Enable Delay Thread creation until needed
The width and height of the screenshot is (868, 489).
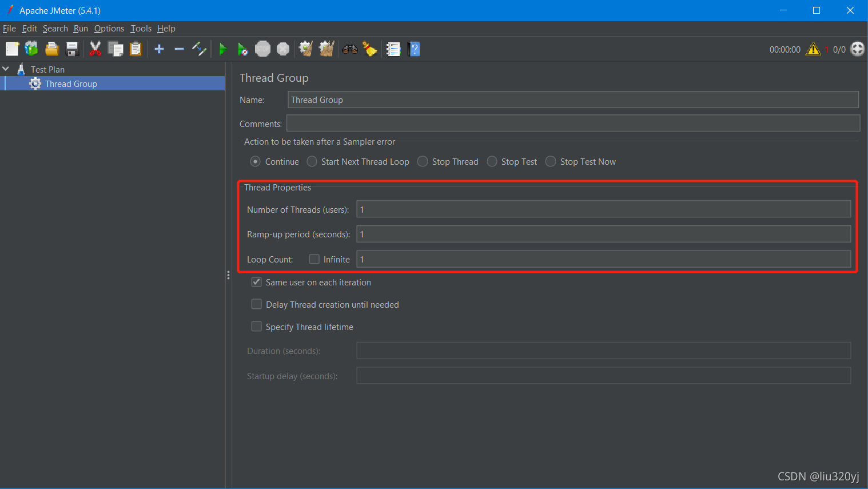pyautogui.click(x=257, y=304)
